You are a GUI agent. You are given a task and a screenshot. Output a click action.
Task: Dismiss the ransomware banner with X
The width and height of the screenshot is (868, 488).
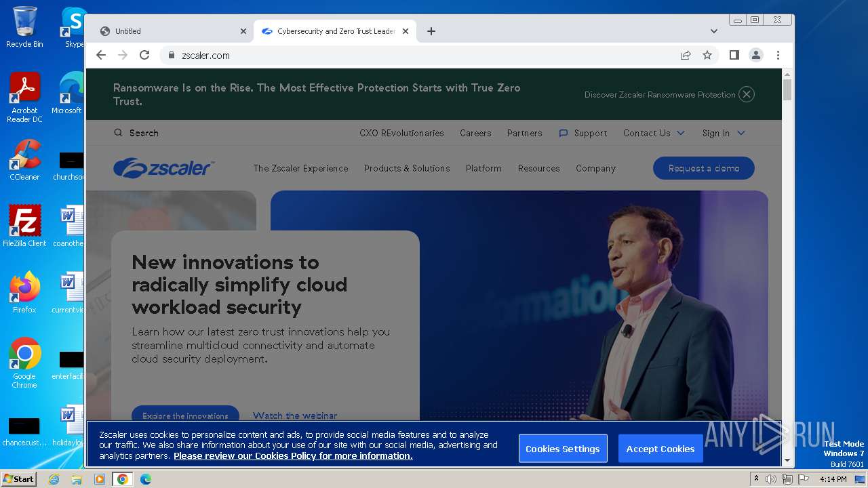coord(747,94)
